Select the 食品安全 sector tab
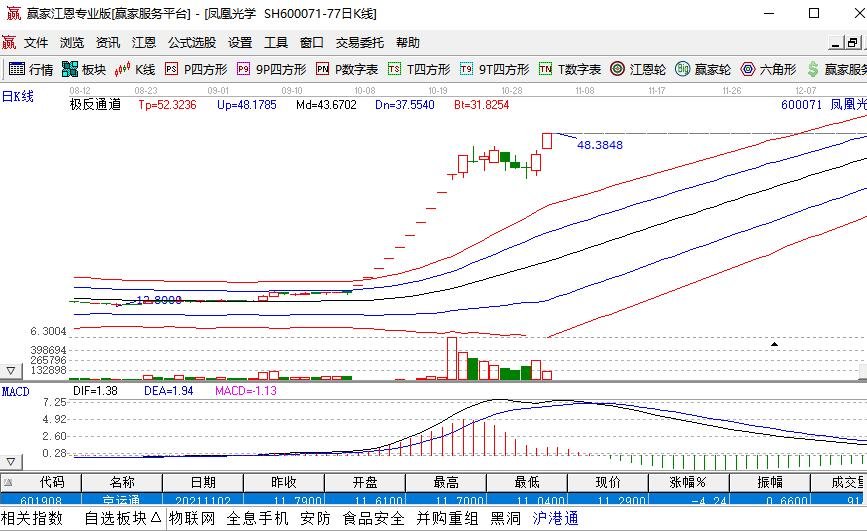 coord(374,518)
